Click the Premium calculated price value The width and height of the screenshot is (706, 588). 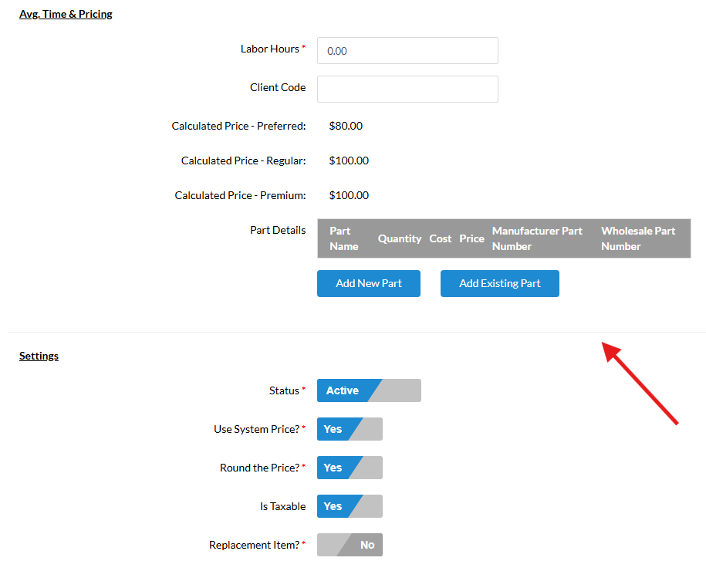[349, 195]
